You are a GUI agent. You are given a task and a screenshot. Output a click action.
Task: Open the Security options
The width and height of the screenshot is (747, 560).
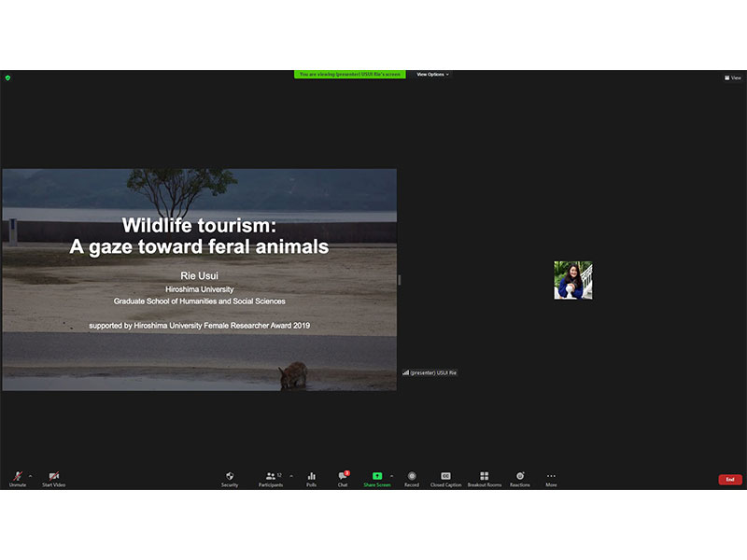(x=230, y=478)
